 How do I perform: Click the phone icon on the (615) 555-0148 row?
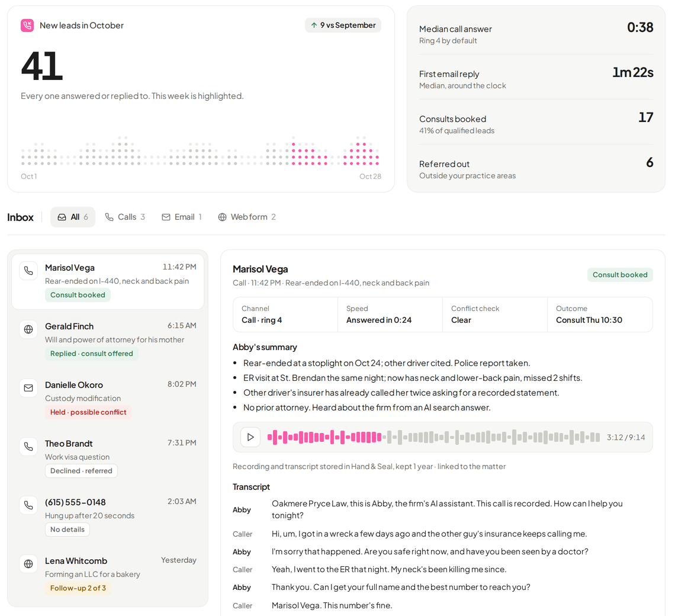coord(28,505)
